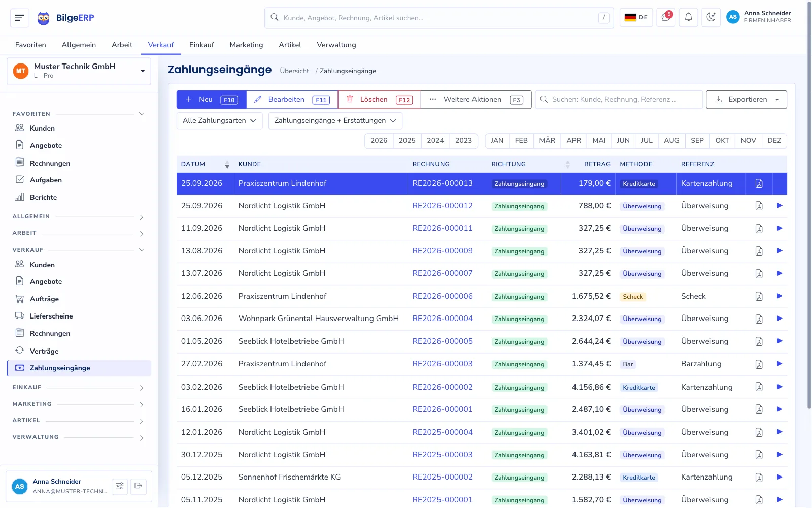Click the Kunde, Rechnung, Referenz search box
This screenshot has width=812, height=508.
tap(619, 100)
